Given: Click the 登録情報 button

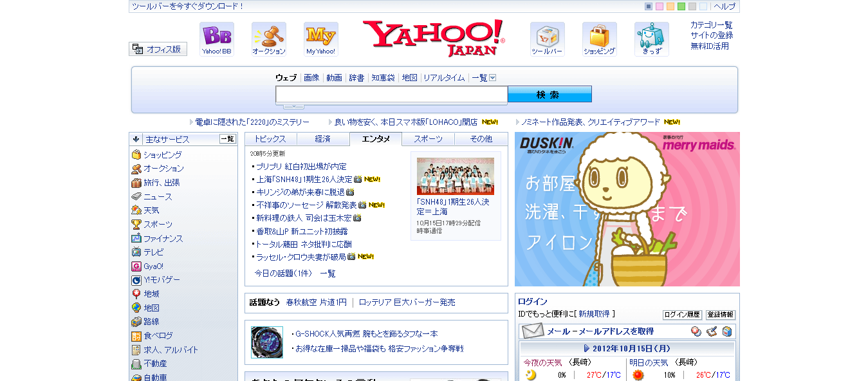Looking at the screenshot, I should pyautogui.click(x=721, y=315).
